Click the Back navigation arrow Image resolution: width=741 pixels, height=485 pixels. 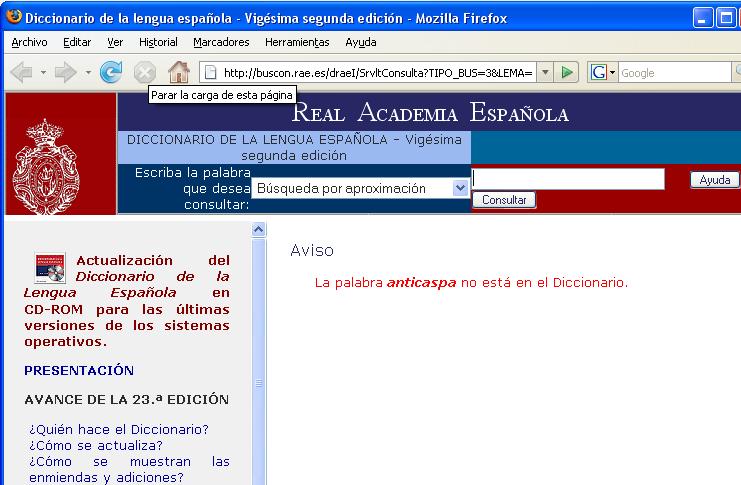coord(20,72)
